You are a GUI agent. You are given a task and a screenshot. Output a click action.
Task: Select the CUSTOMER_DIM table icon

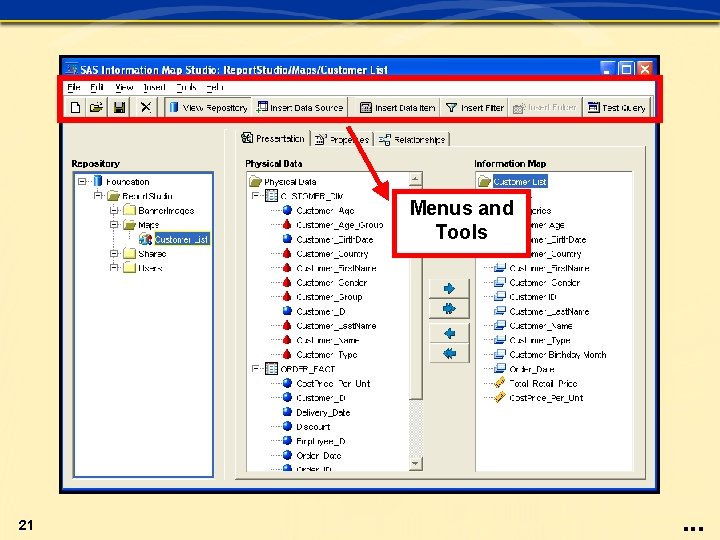pos(272,196)
